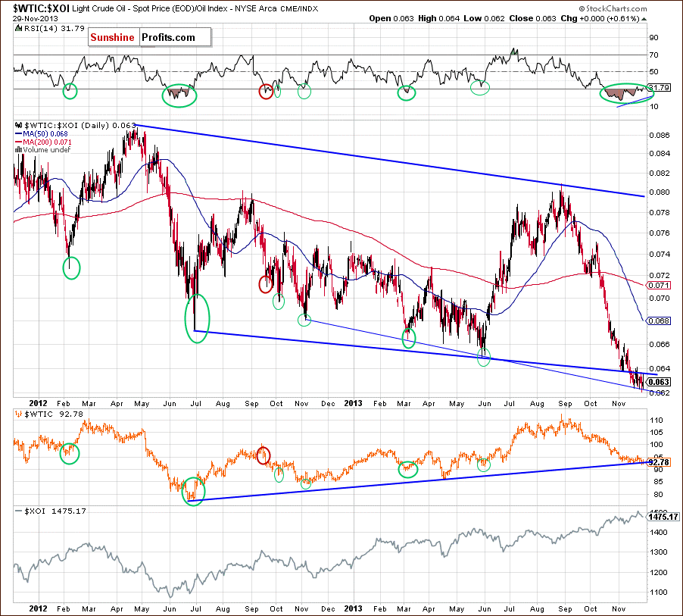The height and width of the screenshot is (616, 683).
Task: Click the green up-arrow beside Chg value
Action: click(x=644, y=19)
